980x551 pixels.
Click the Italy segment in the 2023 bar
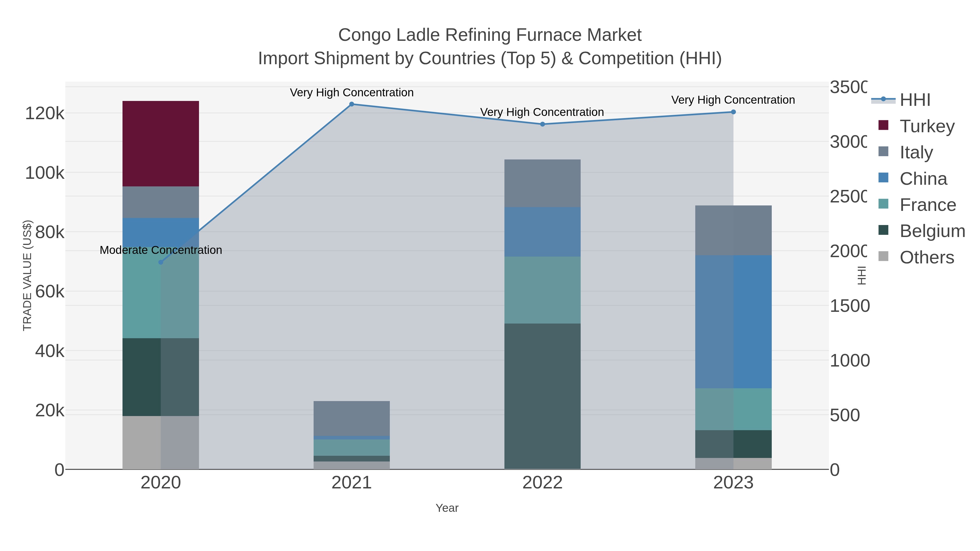coord(733,230)
